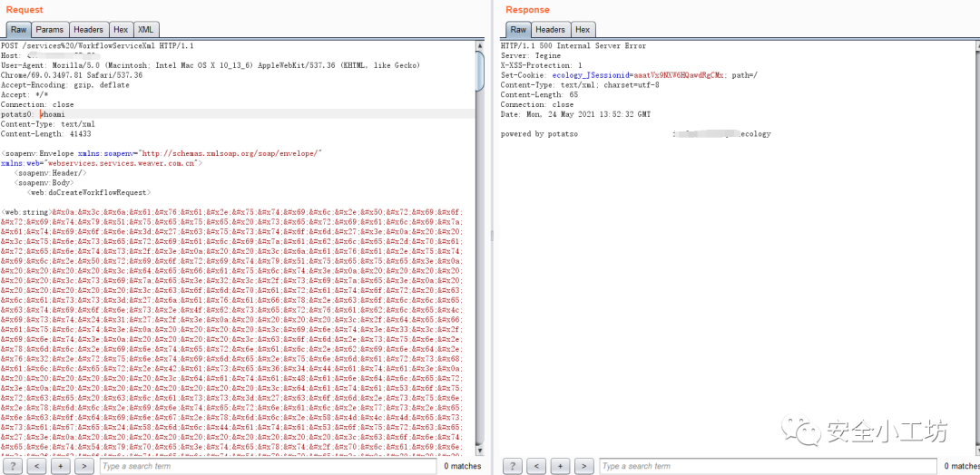The height and width of the screenshot is (475, 980).
Task: Go to next search match in Response
Action: point(583,466)
